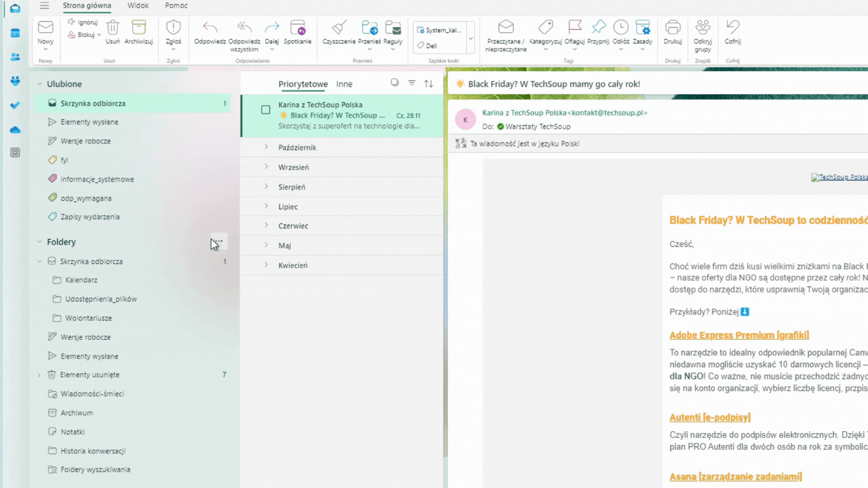This screenshot has height=488, width=868.
Task: Click the Odpowiedz reply icon
Action: 210,28
